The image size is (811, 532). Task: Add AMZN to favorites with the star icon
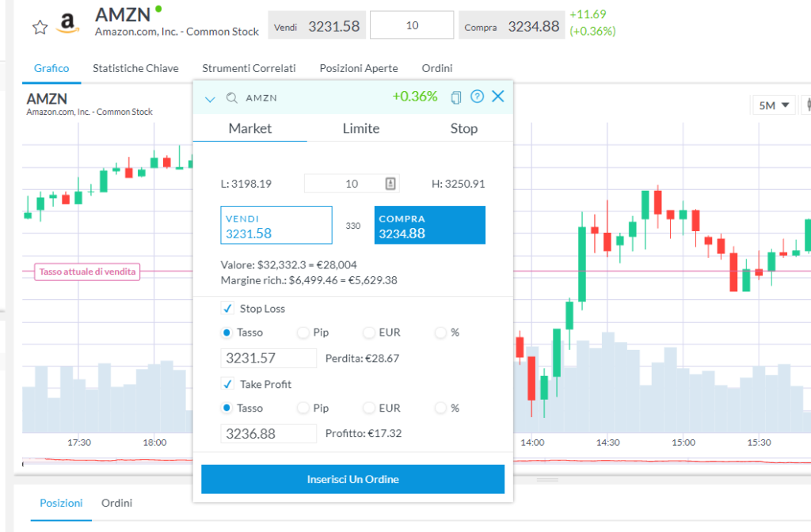click(x=40, y=27)
